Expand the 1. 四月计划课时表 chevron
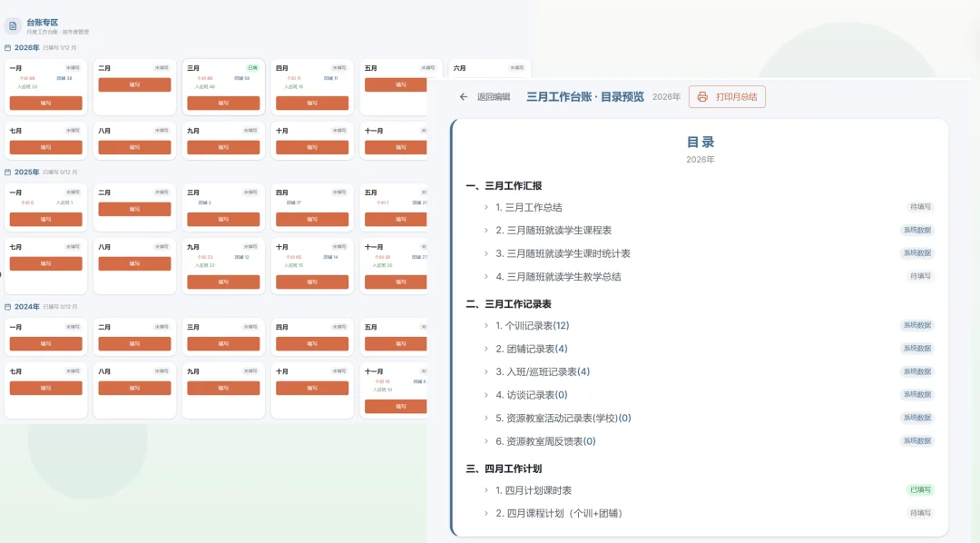Viewport: 980px width, 543px height. (486, 489)
